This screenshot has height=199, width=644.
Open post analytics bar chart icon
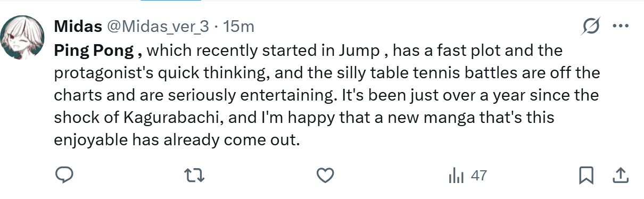(456, 176)
